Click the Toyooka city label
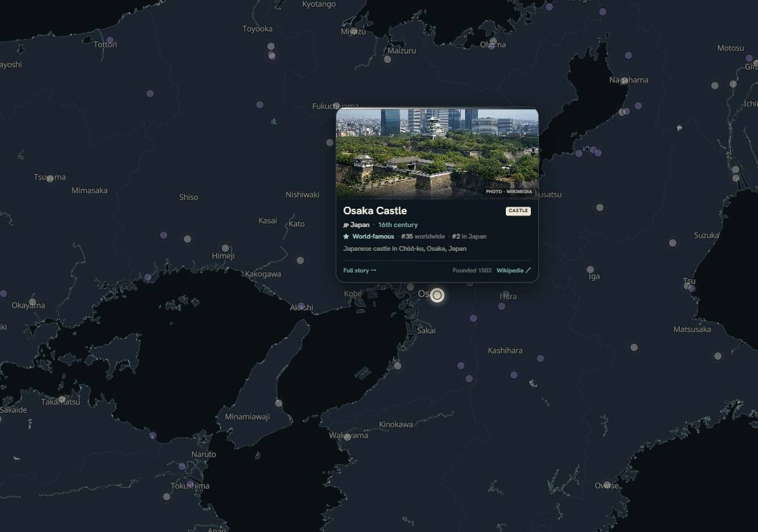Image resolution: width=758 pixels, height=532 pixels. (257, 29)
